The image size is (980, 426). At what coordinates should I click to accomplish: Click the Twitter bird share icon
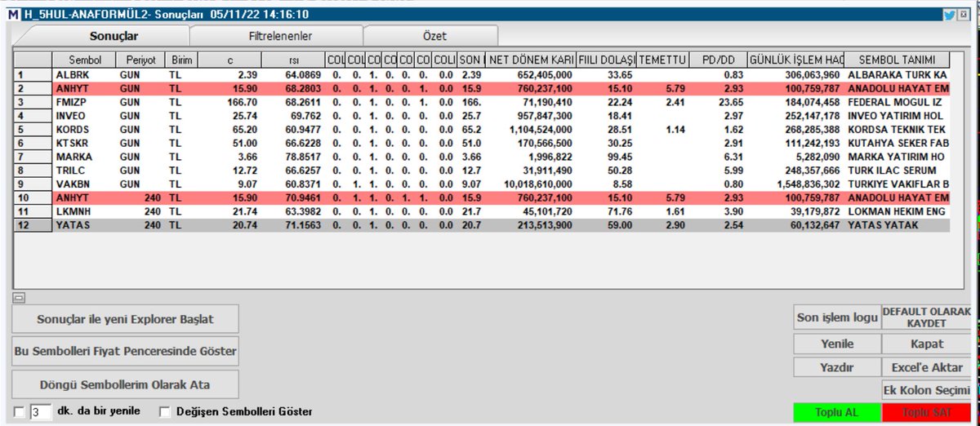[x=950, y=15]
